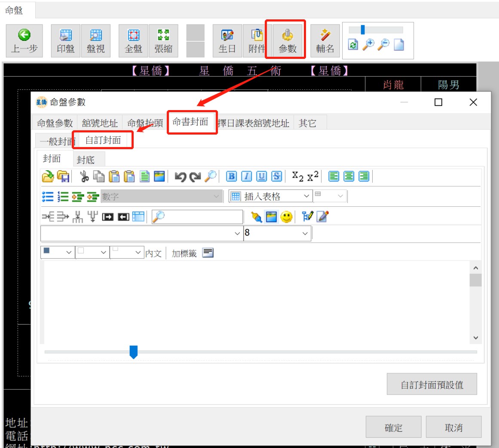Toggle bold formatting
This screenshot has height=448, width=499.
pos(231,176)
